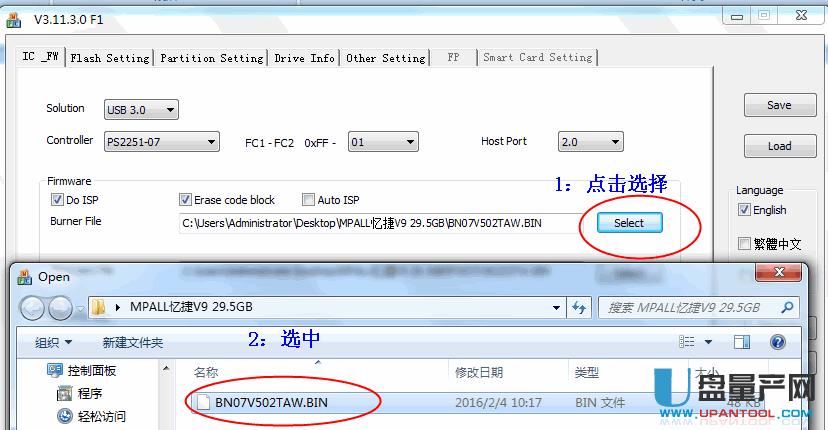Enable the Auto ISP checkbox
Viewport: 828px width, 430px height.
click(308, 200)
